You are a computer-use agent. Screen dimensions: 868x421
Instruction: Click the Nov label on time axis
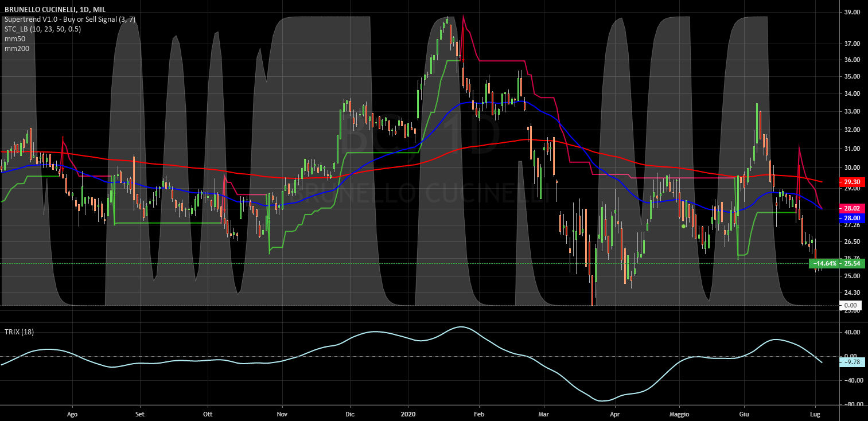(282, 414)
